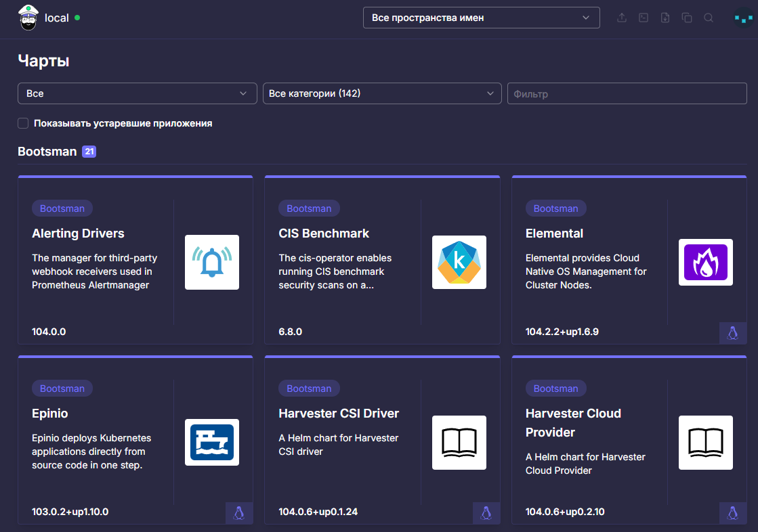758x532 pixels.
Task: Click version 103.0.2+up1.10.0 on Epinio
Action: coord(70,512)
